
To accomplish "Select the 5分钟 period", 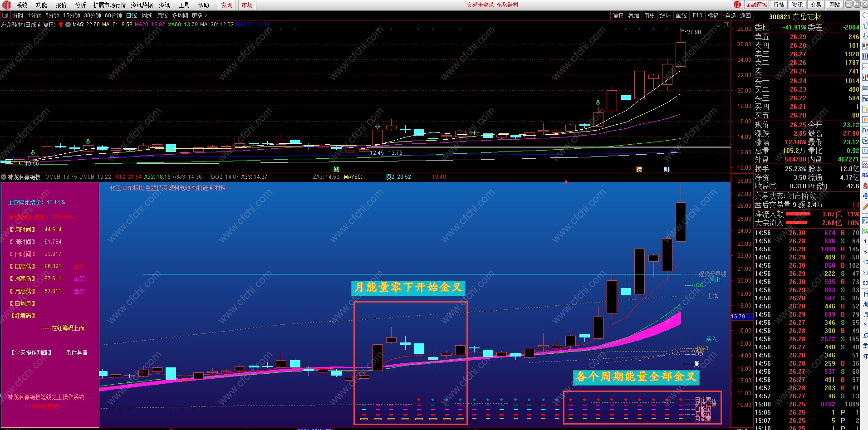I will click(52, 15).
